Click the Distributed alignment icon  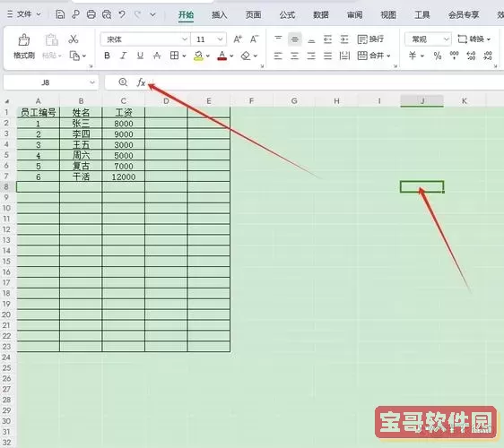point(344,56)
